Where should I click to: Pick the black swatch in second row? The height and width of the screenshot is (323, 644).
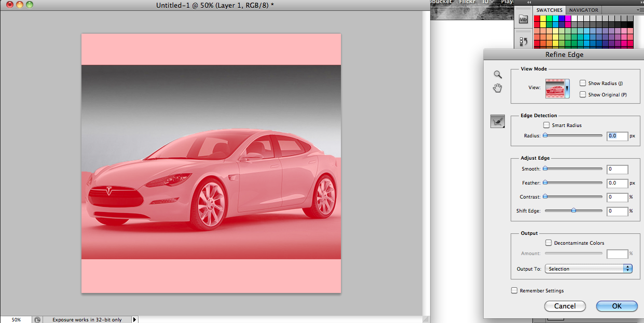click(631, 24)
